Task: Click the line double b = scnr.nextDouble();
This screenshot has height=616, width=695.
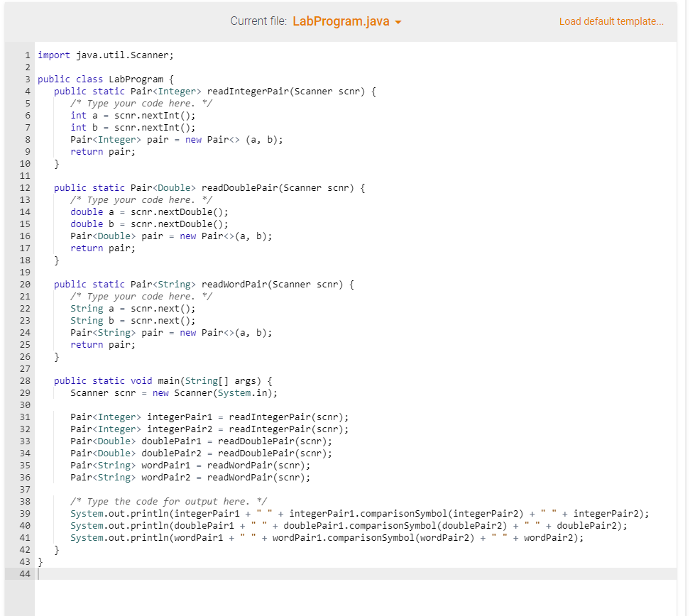Action: click(149, 224)
